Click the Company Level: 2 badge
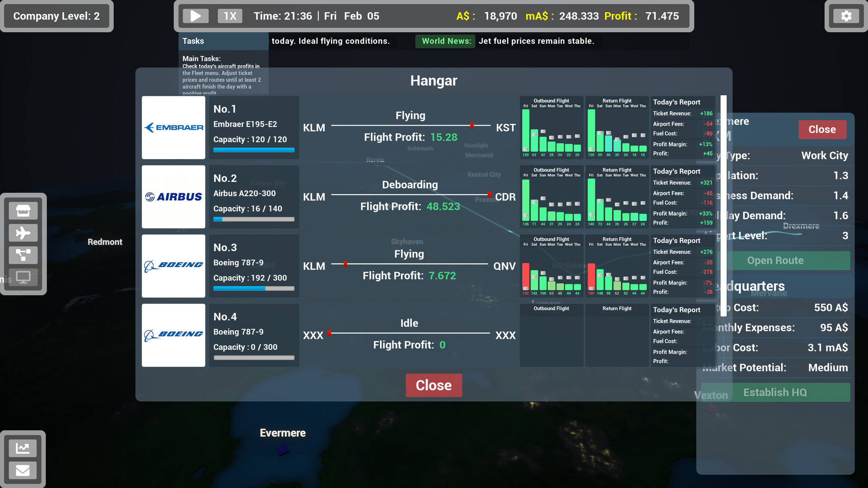Viewport: 868px width, 488px height. (x=57, y=16)
